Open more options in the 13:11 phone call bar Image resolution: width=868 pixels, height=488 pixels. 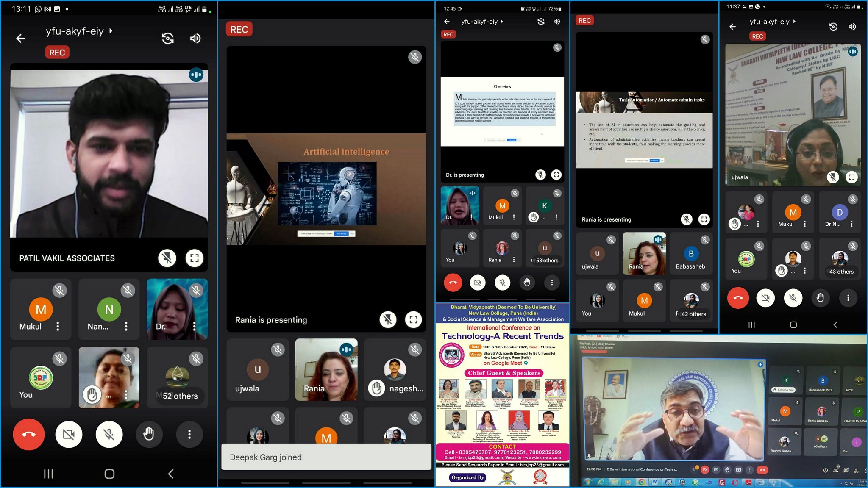pos(189,434)
